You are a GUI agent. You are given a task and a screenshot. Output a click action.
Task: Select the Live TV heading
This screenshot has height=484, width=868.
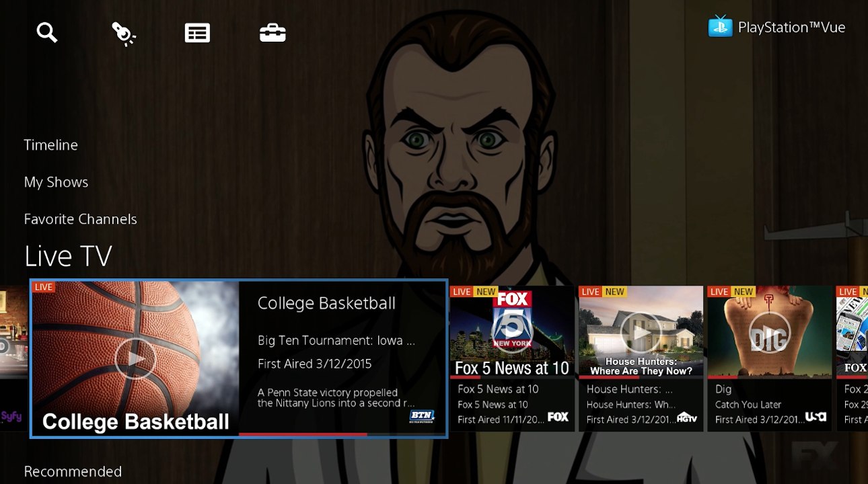tap(68, 256)
